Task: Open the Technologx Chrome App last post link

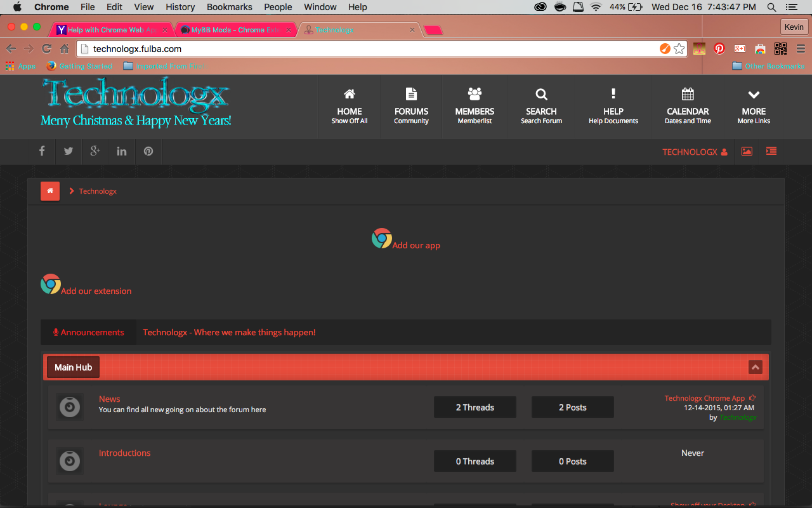Action: click(705, 398)
